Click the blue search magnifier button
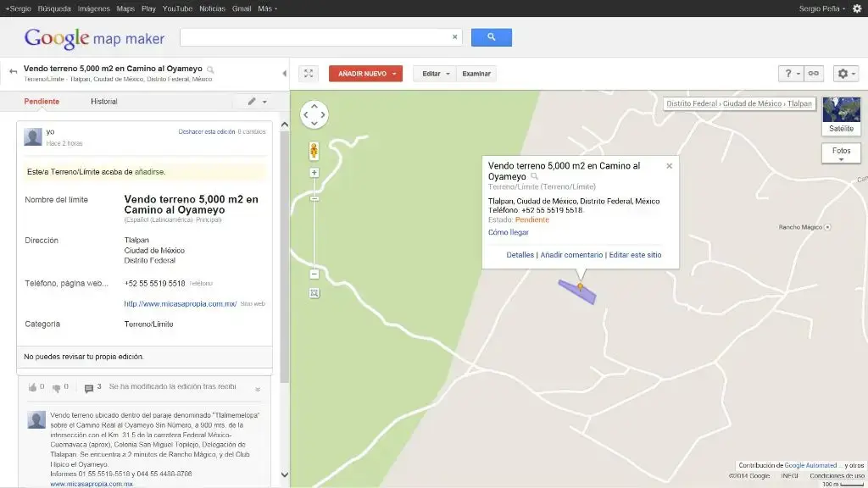Screen dimensions: 868x488 pos(491,37)
